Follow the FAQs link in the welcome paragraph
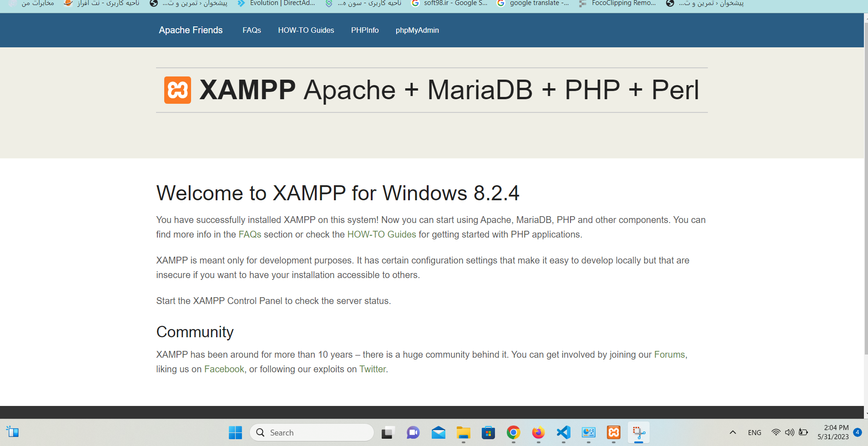Image resolution: width=868 pixels, height=446 pixels. click(x=250, y=234)
